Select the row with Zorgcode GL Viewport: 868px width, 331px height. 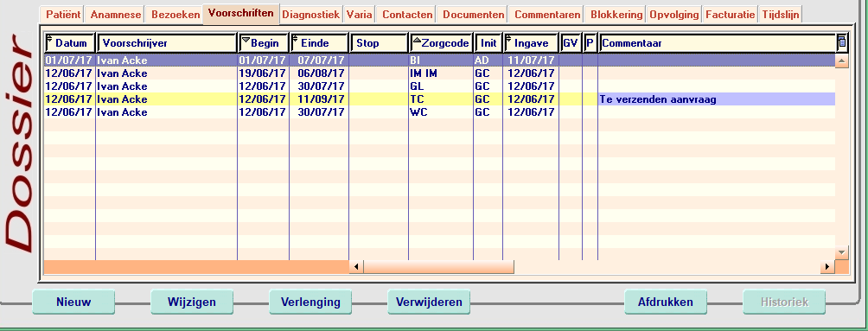pyautogui.click(x=439, y=86)
